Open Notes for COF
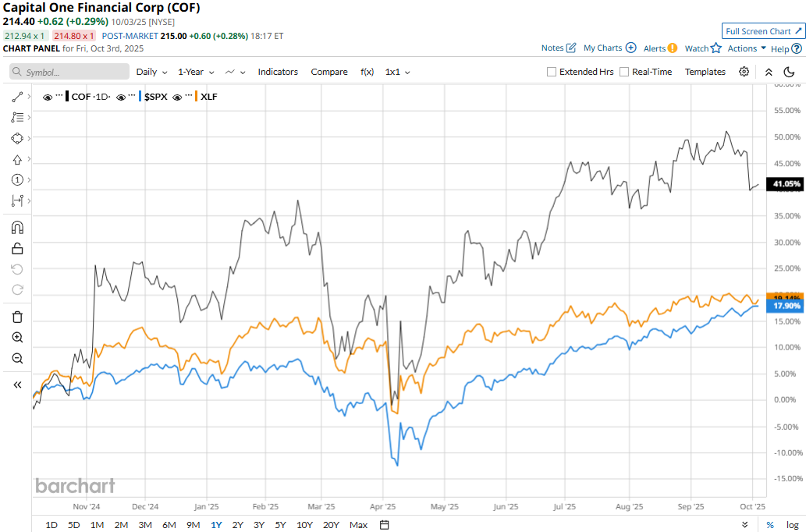806x532 pixels. pyautogui.click(x=558, y=48)
